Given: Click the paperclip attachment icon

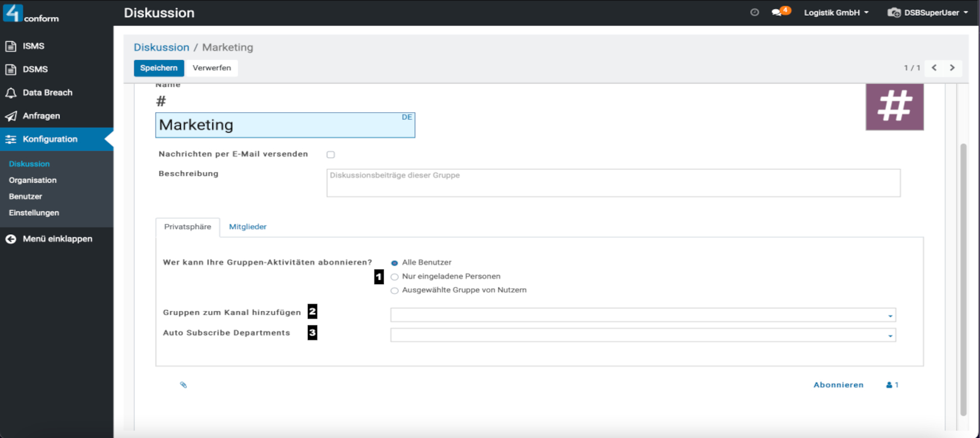Looking at the screenshot, I should coord(183,385).
